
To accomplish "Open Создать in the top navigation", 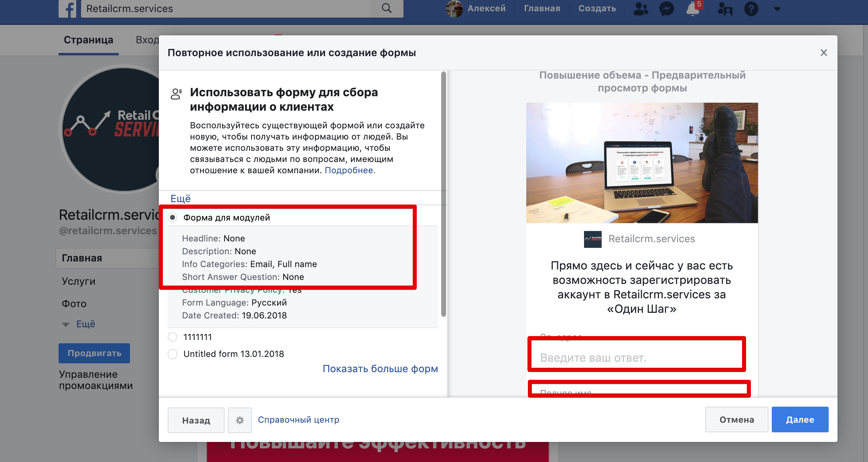I will [x=597, y=8].
